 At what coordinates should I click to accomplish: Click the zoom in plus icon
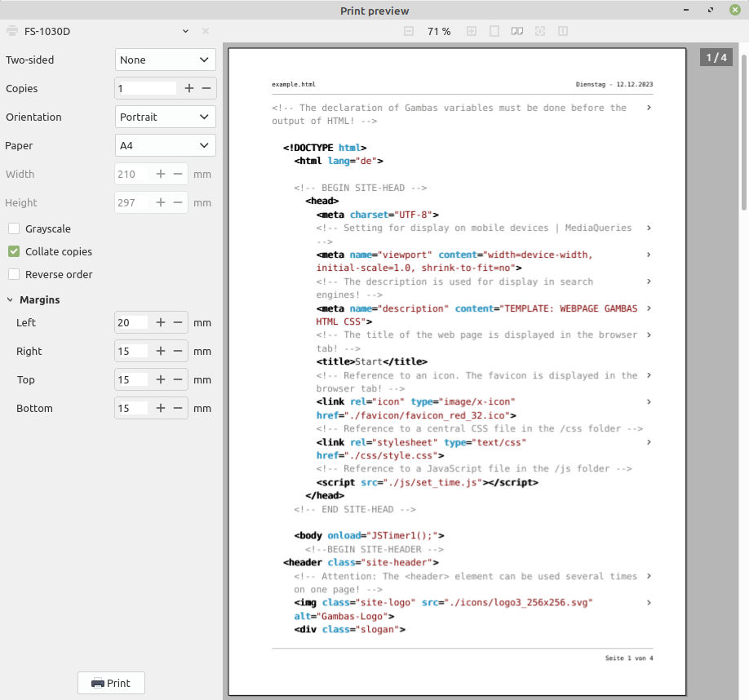pos(472,31)
